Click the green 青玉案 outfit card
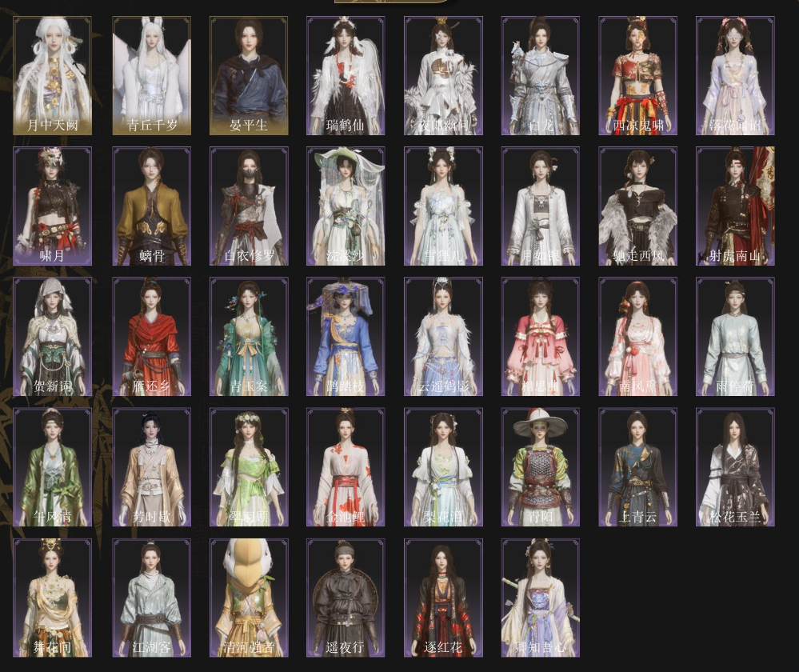The height and width of the screenshot is (672, 799). point(249,337)
